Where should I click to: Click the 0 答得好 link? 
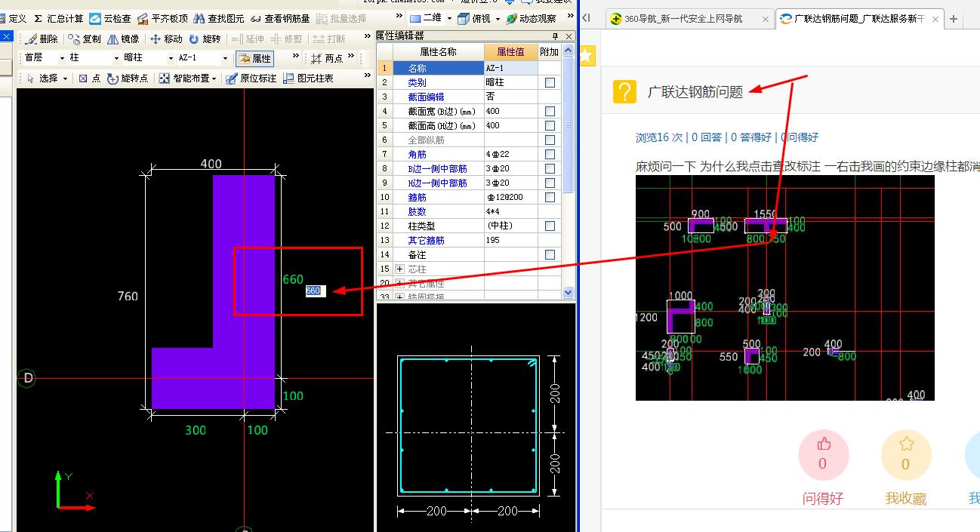tap(751, 137)
